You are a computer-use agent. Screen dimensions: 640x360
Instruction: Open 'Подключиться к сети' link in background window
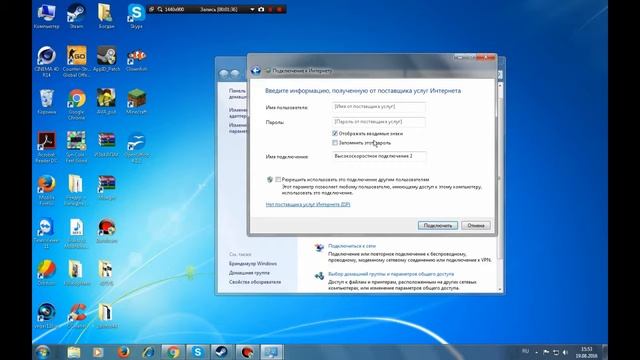[x=352, y=246]
